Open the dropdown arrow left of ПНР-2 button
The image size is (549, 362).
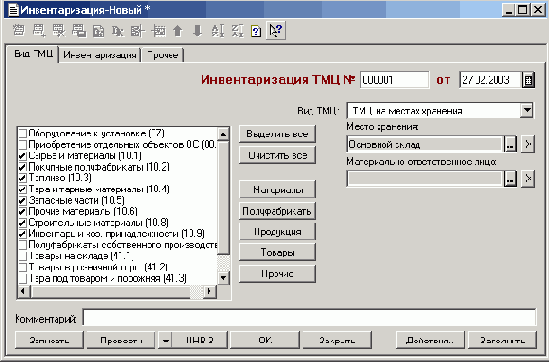click(166, 340)
